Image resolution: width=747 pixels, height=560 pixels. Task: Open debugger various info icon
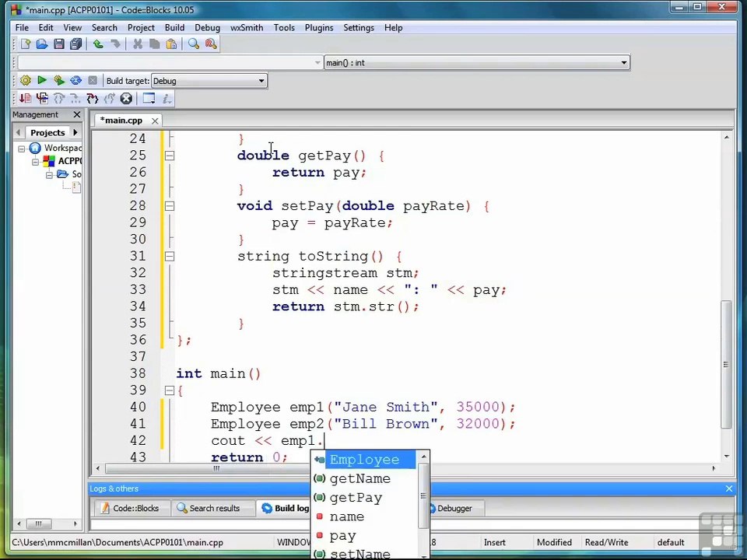[x=167, y=99]
